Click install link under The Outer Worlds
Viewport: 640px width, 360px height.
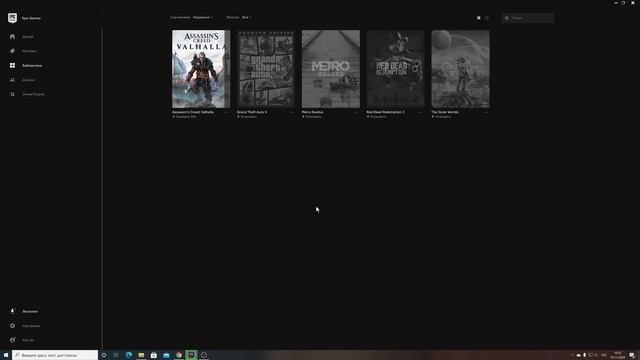[442, 117]
